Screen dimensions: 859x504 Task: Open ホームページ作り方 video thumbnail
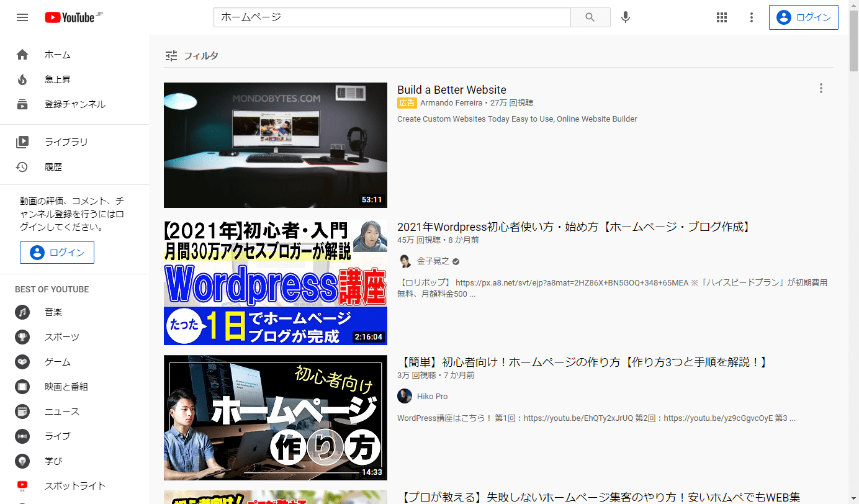pos(276,418)
